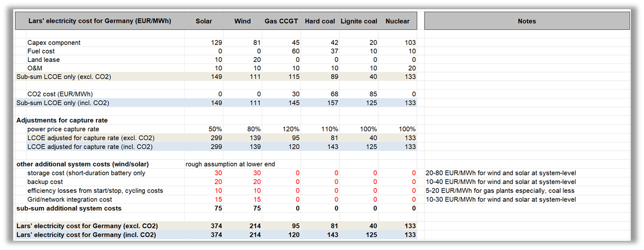The width and height of the screenshot is (644, 250).
Task: Select the Nuclear column header
Action: pos(398,21)
